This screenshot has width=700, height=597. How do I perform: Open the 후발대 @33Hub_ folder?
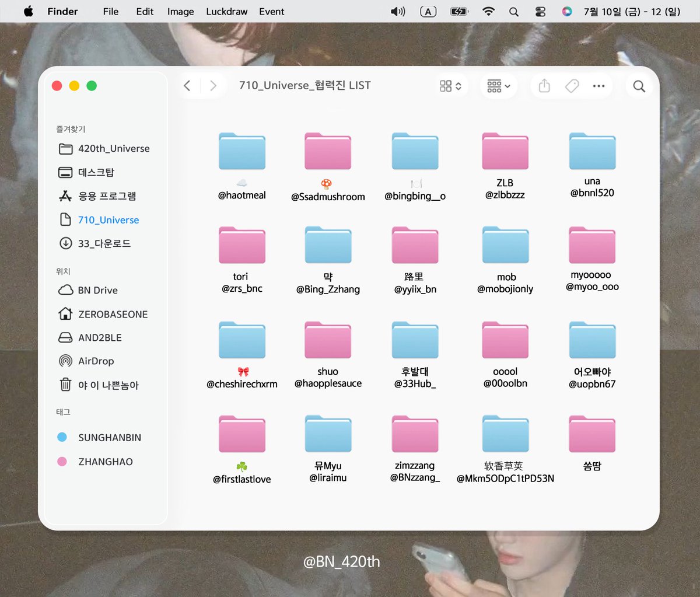coord(415,340)
